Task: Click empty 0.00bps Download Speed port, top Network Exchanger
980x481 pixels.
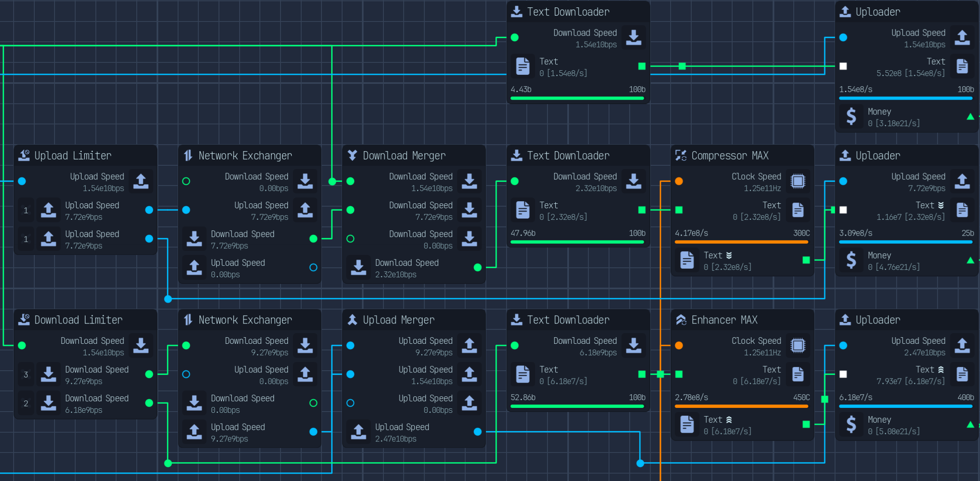Action: pos(186,181)
